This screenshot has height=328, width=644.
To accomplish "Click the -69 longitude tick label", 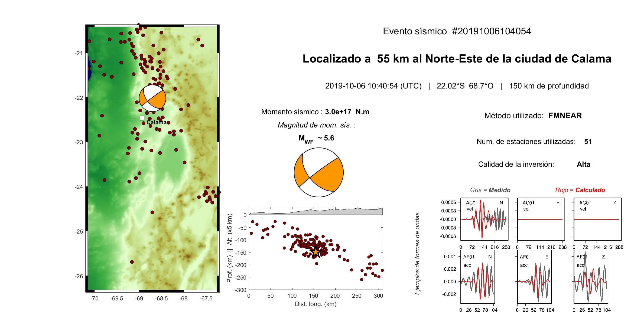I will [x=139, y=299].
